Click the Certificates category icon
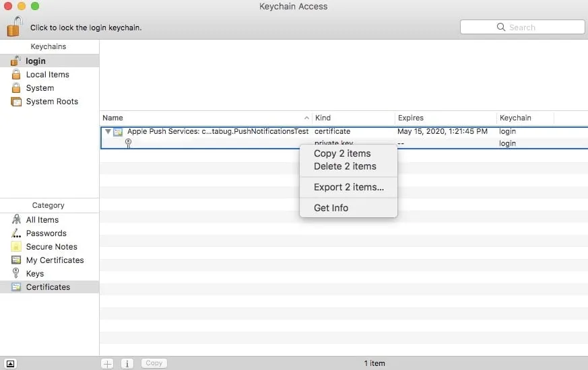This screenshot has height=370, width=588. pos(16,287)
